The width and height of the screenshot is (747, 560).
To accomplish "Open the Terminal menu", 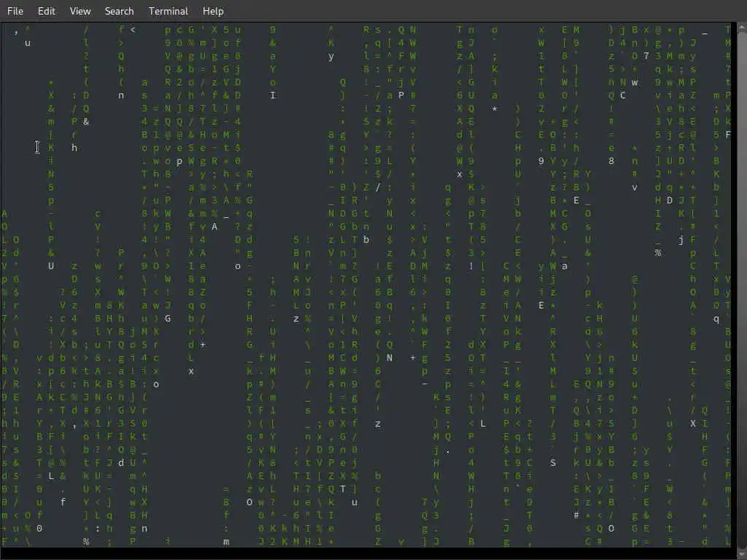I will [169, 11].
